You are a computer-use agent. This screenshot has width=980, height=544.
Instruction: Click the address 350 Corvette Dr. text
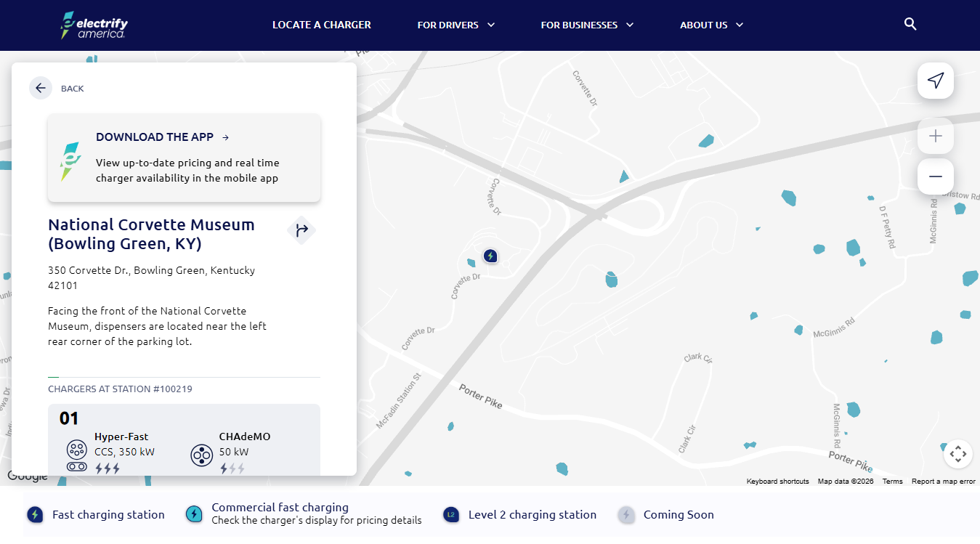point(151,277)
